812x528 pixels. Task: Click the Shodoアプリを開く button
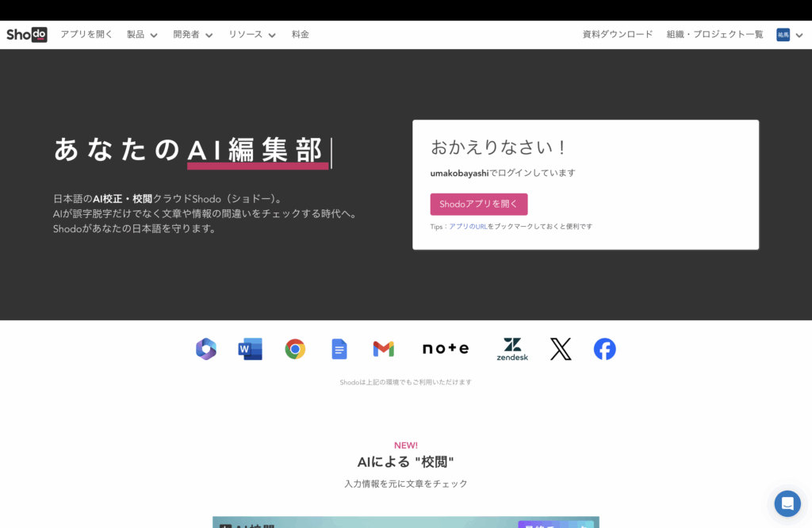coord(479,204)
